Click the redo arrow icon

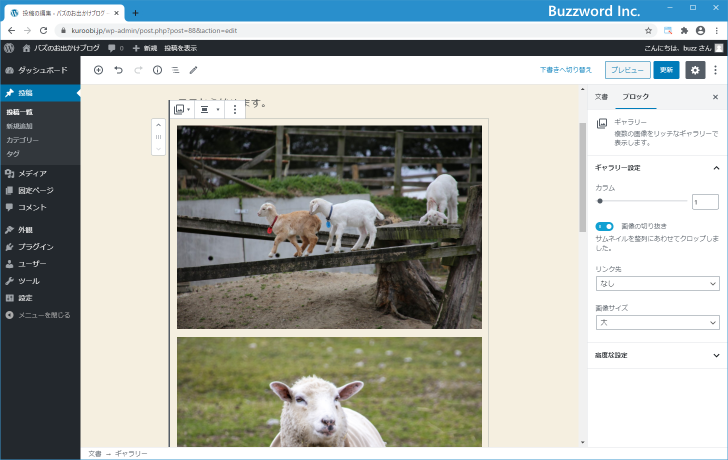[138, 70]
